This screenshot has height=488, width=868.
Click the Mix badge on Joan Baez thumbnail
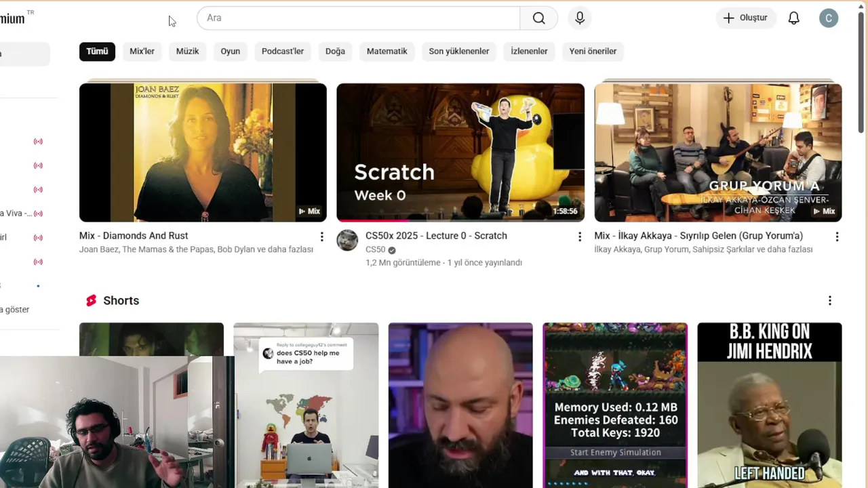coord(309,211)
